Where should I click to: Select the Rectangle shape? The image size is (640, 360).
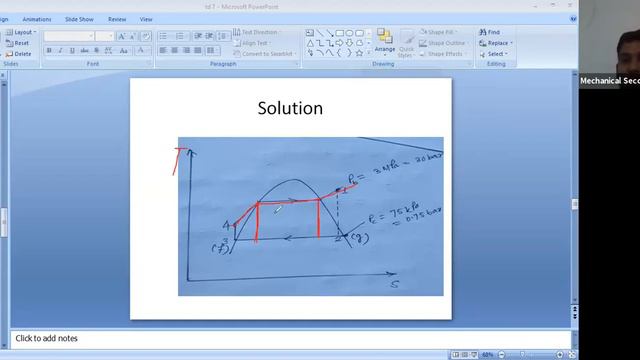tap(340, 33)
